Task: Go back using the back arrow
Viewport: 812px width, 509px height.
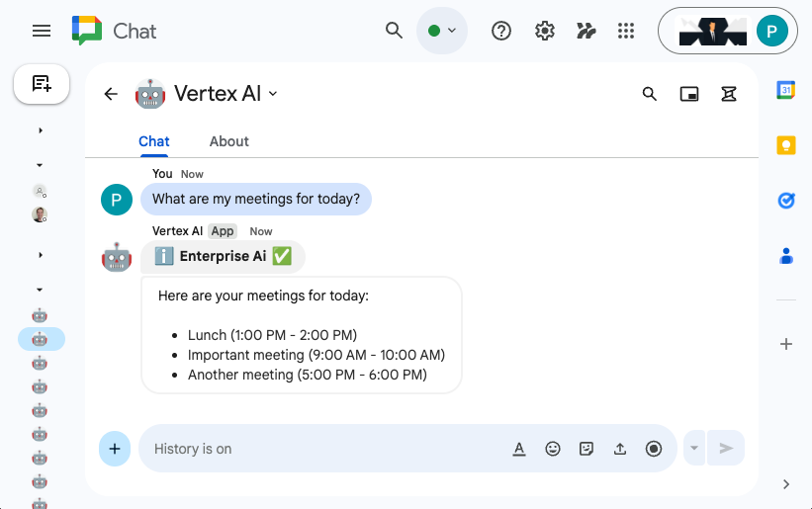Action: tap(111, 94)
